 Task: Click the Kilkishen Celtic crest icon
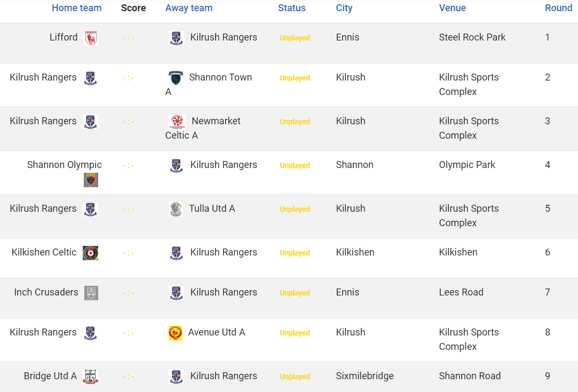(91, 253)
